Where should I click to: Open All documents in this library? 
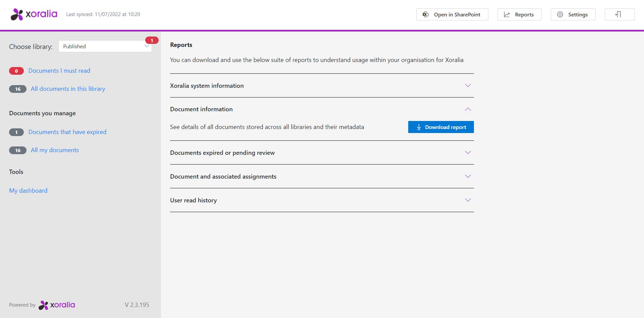coord(68,89)
